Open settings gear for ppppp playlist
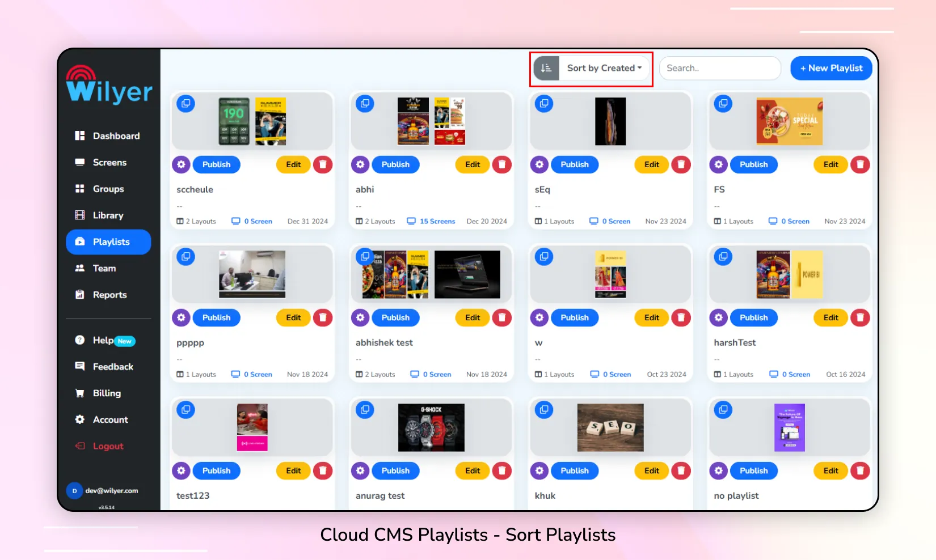Image resolution: width=936 pixels, height=560 pixels. (x=181, y=318)
